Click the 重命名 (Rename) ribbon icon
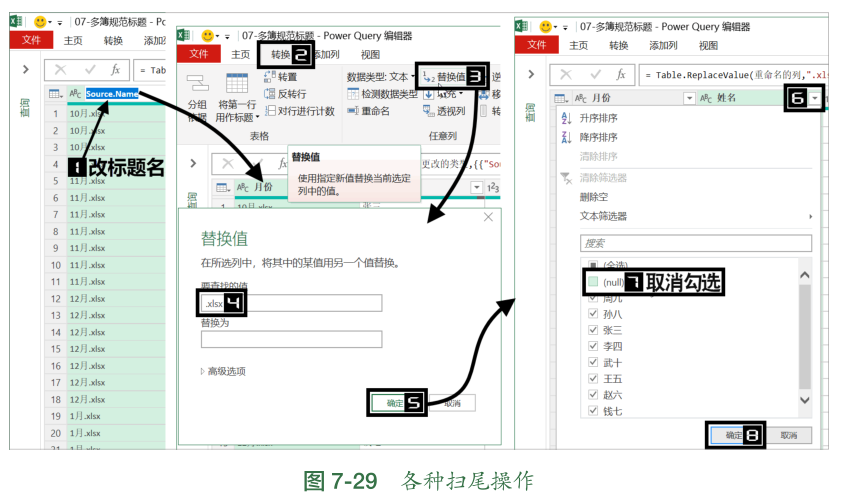The height and width of the screenshot is (494, 843). tap(353, 111)
